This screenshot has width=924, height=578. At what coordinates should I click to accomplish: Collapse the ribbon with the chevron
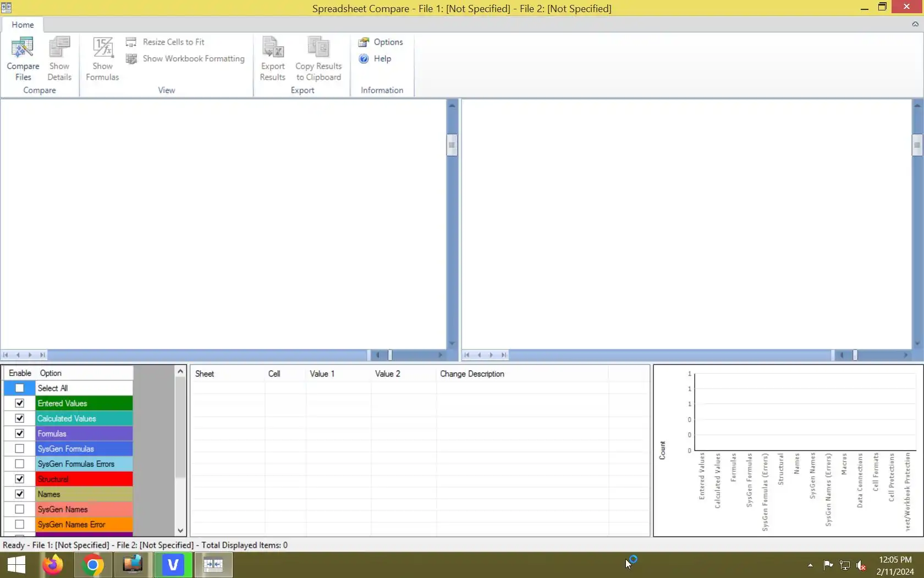click(x=915, y=24)
